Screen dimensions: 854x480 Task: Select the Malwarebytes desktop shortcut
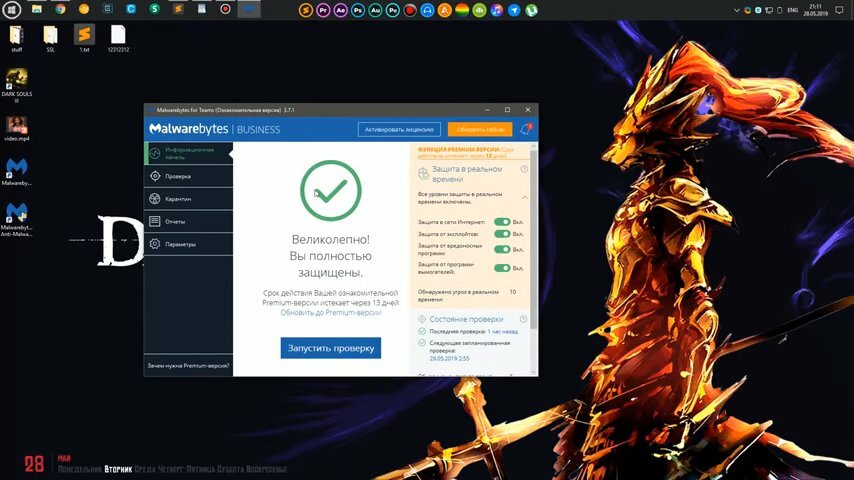[x=17, y=172]
